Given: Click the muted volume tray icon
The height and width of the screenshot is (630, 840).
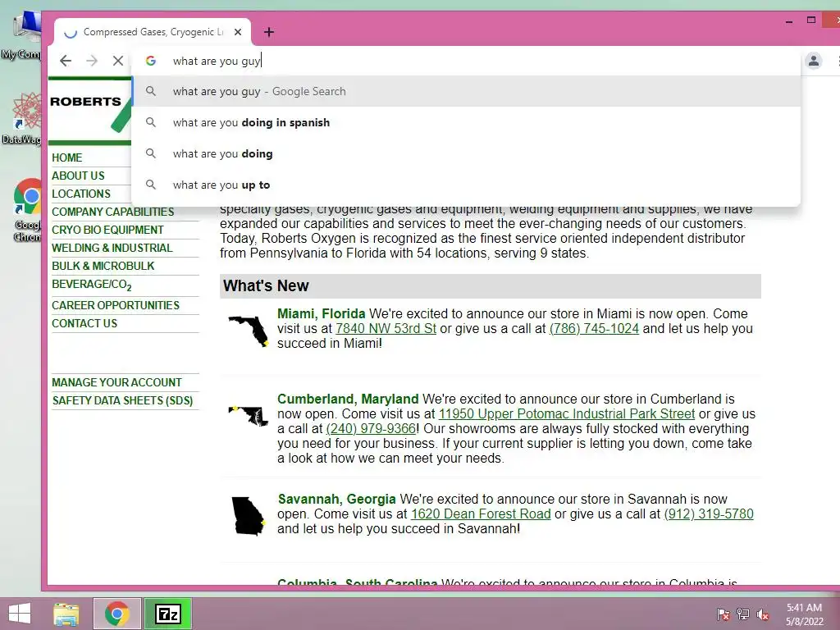Looking at the screenshot, I should [x=763, y=614].
